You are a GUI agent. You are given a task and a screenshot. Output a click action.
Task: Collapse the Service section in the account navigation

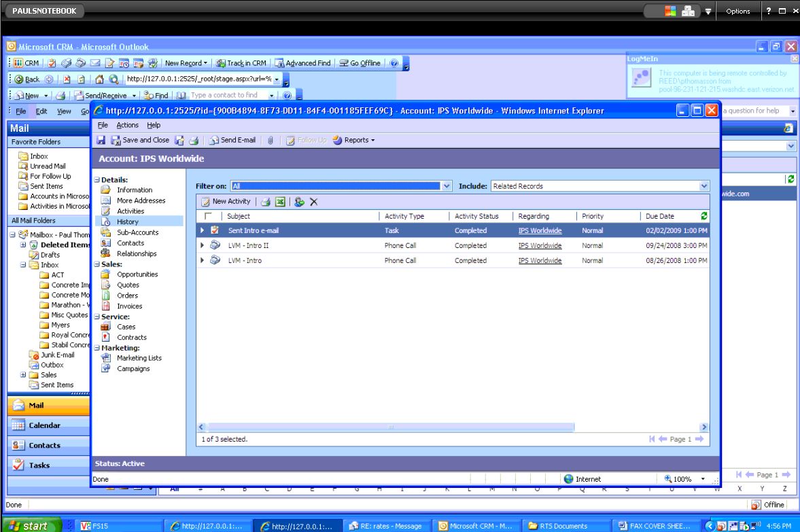(97, 317)
